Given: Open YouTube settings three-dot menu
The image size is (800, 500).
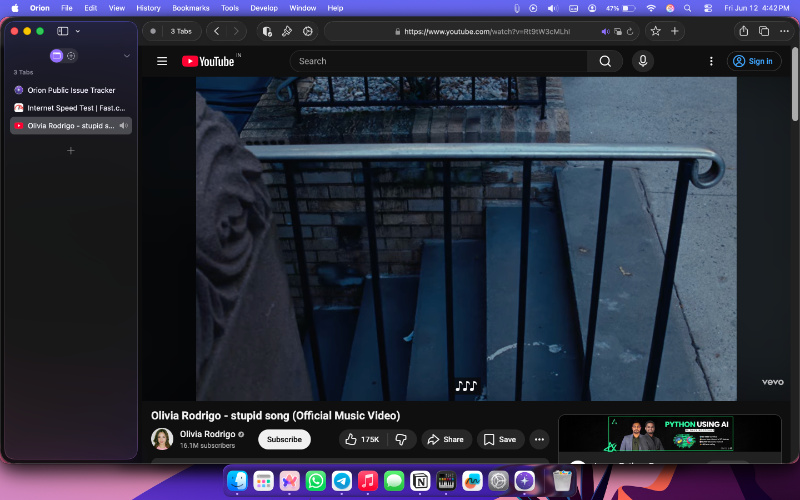Looking at the screenshot, I should (711, 61).
